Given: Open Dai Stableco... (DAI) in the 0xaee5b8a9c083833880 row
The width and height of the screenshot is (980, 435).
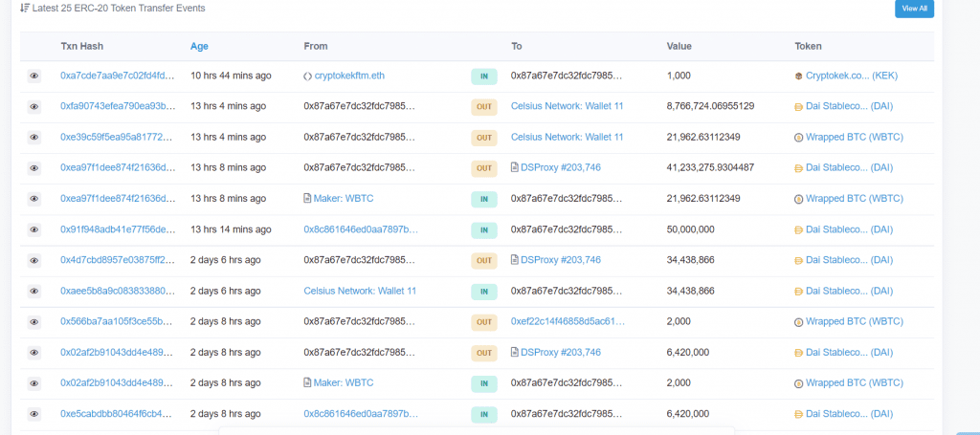Looking at the screenshot, I should (850, 291).
